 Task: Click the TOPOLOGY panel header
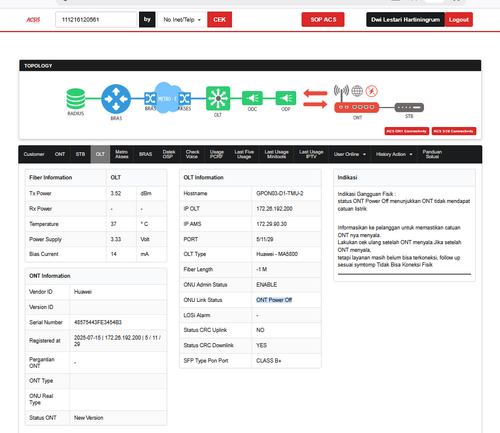pyautogui.click(x=250, y=66)
